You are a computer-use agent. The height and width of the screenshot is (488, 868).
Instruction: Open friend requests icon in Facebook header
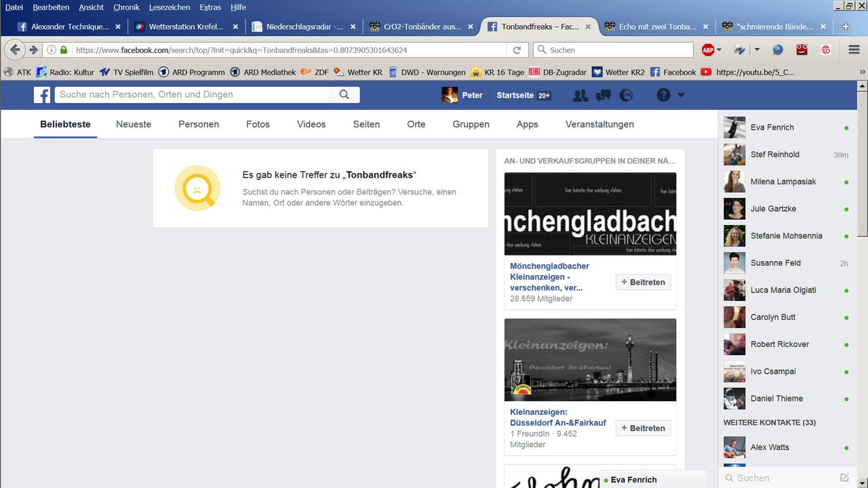pos(580,96)
